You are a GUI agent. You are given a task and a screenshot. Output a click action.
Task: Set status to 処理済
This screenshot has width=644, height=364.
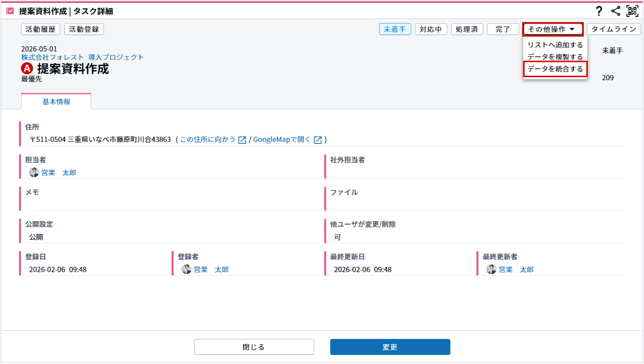(x=467, y=29)
